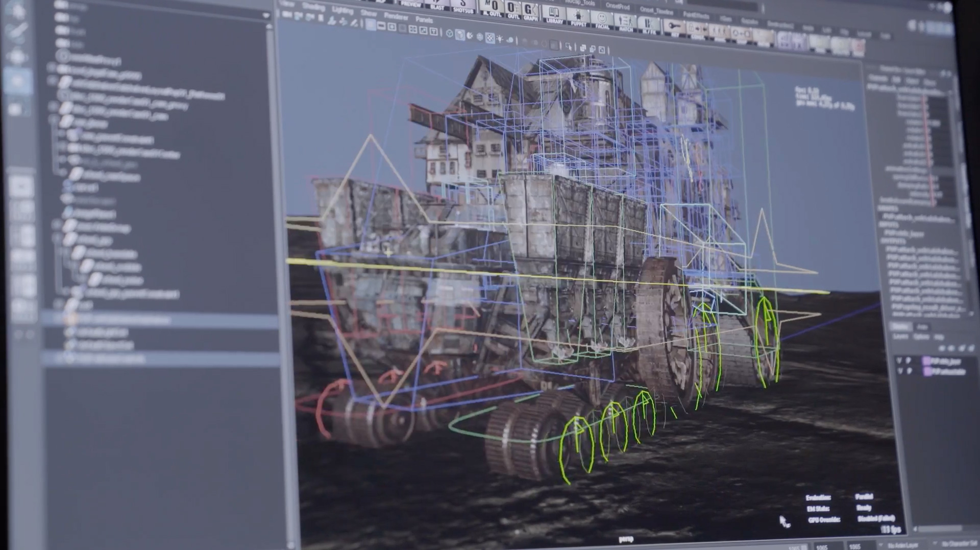980x550 pixels.
Task: Click the M. OUTL shelf icon
Action: (493, 8)
